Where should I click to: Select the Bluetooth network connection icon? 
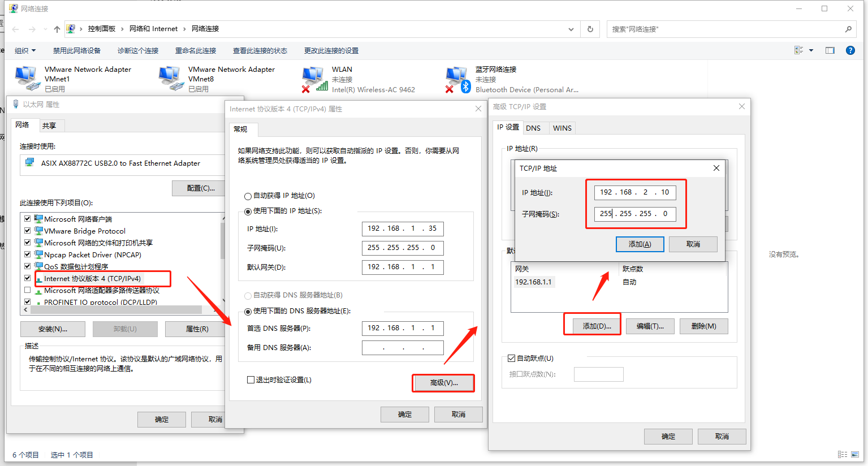click(x=457, y=79)
